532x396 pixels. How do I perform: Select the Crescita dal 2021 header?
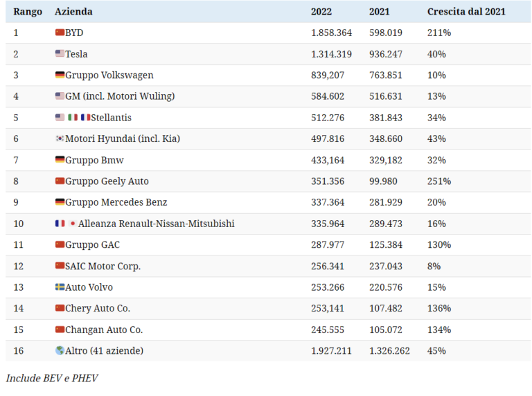pos(466,12)
